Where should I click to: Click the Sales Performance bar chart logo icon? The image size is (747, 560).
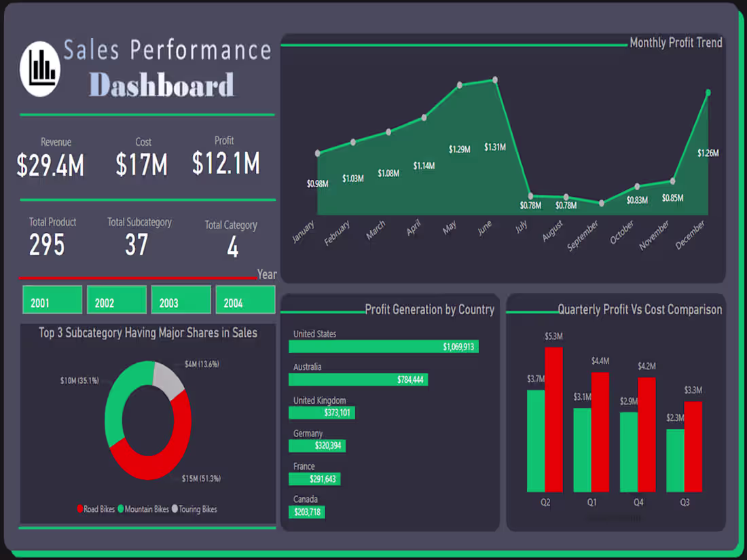39,69
